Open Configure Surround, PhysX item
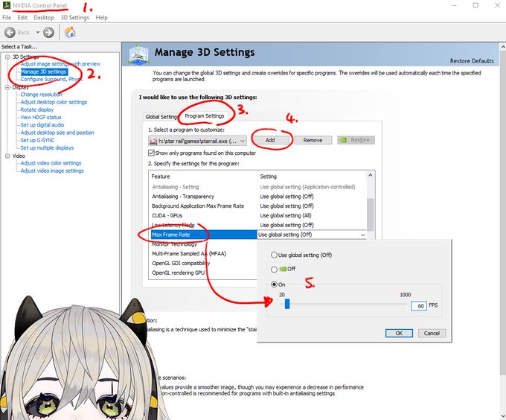This screenshot has height=420, width=506. coord(51,79)
